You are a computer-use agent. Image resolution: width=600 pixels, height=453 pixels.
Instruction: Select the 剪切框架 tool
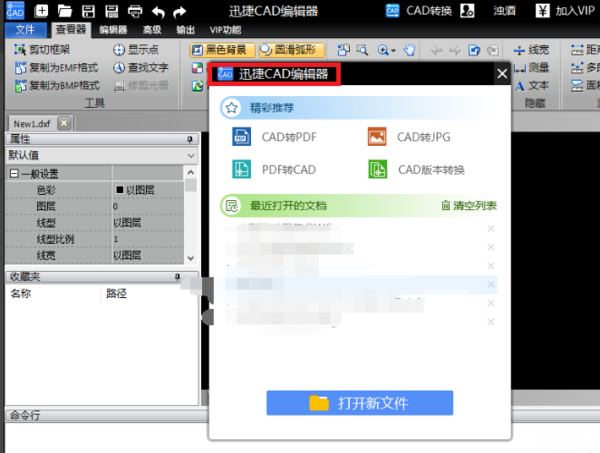(x=42, y=49)
